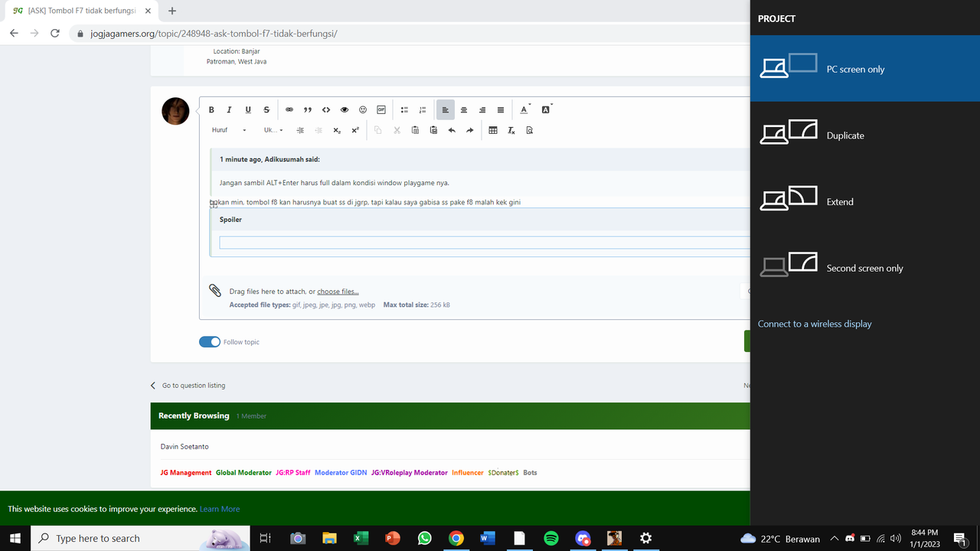Connect to a wireless display
The image size is (980, 551).
[x=815, y=324]
